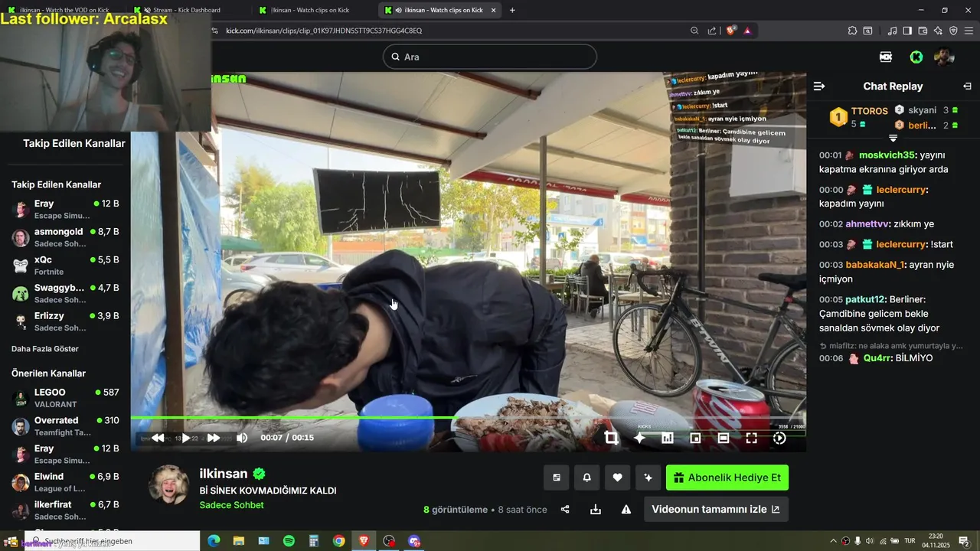Image resolution: width=980 pixels, height=551 pixels.
Task: Open the crop clip tool
Action: 611,438
